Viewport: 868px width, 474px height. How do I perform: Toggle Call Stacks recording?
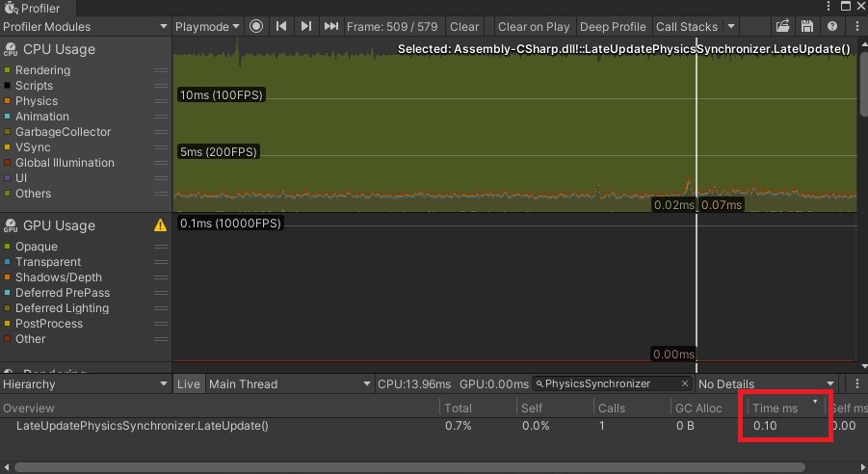click(x=687, y=26)
